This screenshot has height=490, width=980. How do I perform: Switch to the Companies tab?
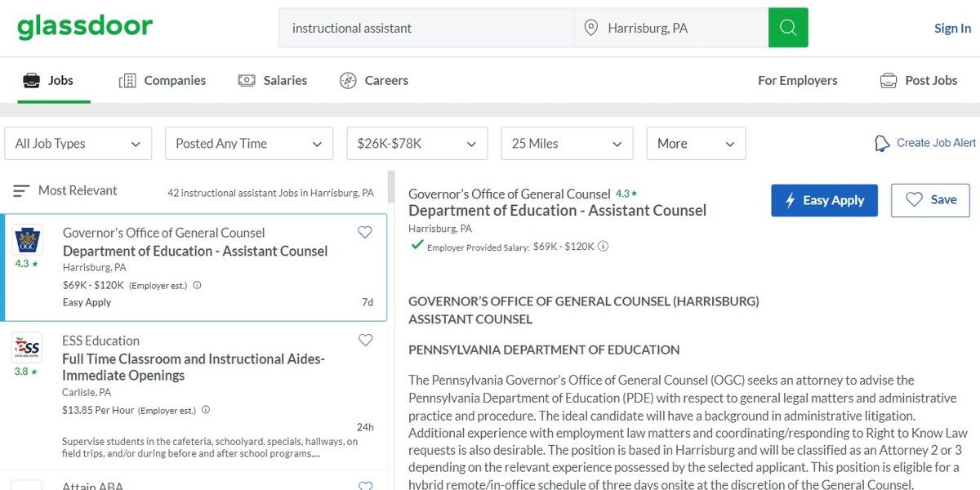coord(162,80)
